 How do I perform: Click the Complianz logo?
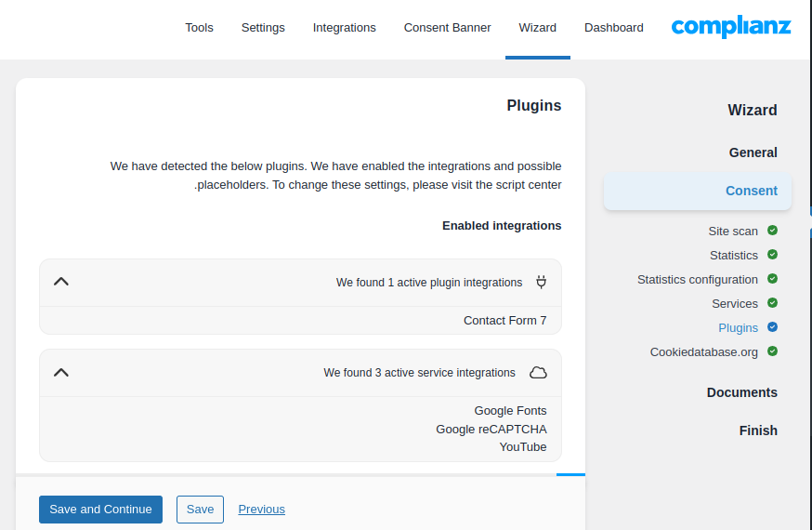pyautogui.click(x=731, y=27)
